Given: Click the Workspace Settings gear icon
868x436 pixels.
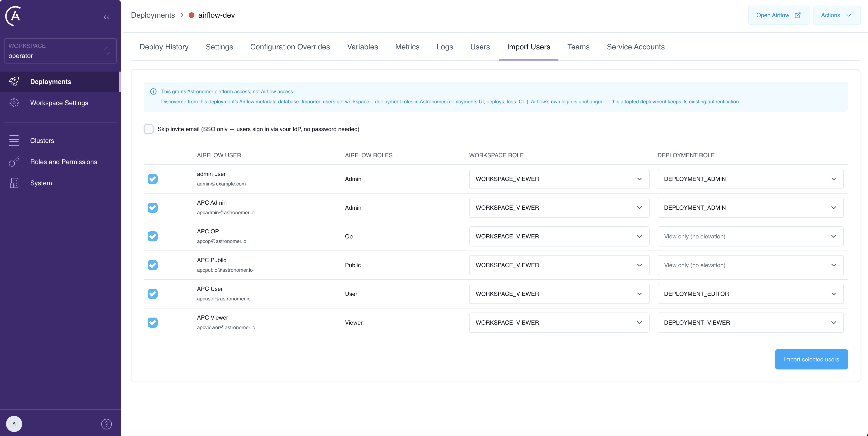Looking at the screenshot, I should coord(14,103).
